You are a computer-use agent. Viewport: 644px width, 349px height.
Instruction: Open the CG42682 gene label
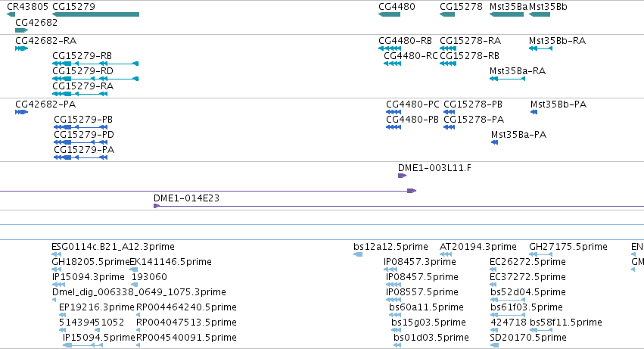pos(36,22)
